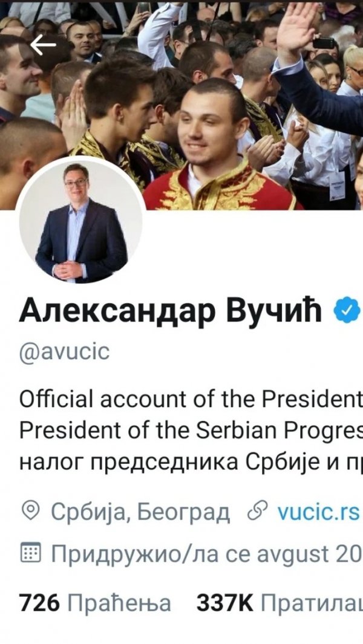Tap the Придружио/ла се joined date text

[x=207, y=553]
